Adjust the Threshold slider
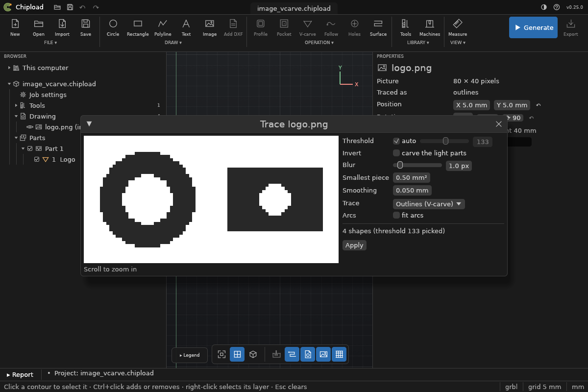Screen dimensions: 588x392 click(x=444, y=141)
